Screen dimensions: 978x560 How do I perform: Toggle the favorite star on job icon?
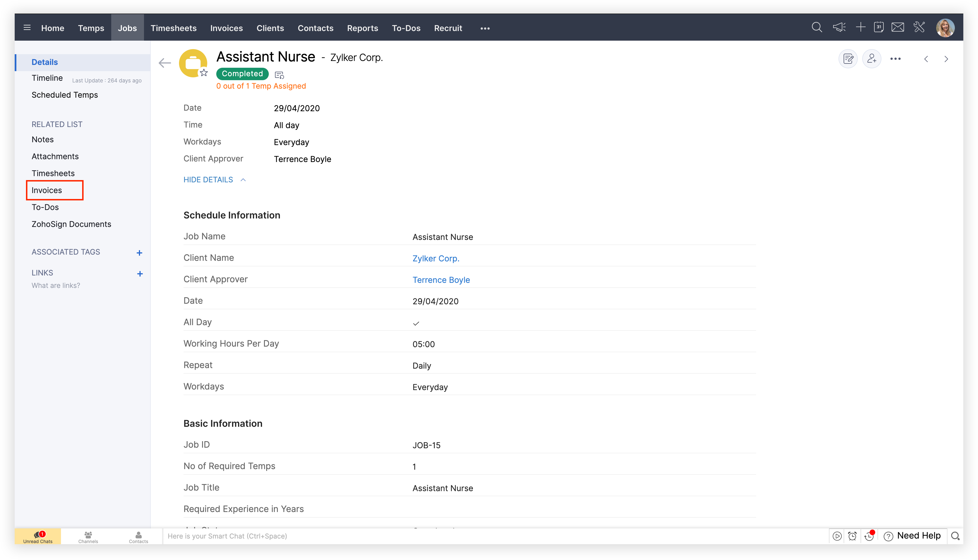tap(204, 73)
